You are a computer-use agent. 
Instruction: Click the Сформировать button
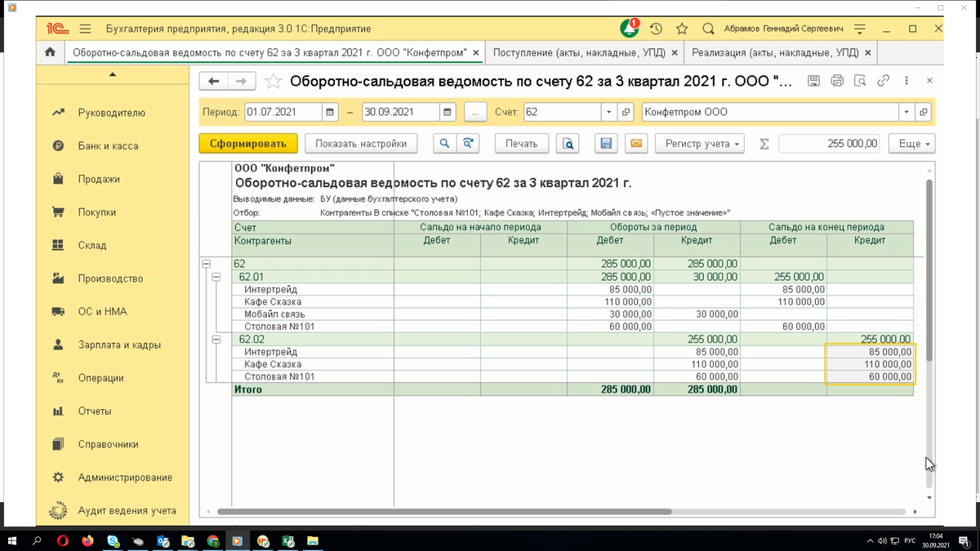pyautogui.click(x=247, y=144)
